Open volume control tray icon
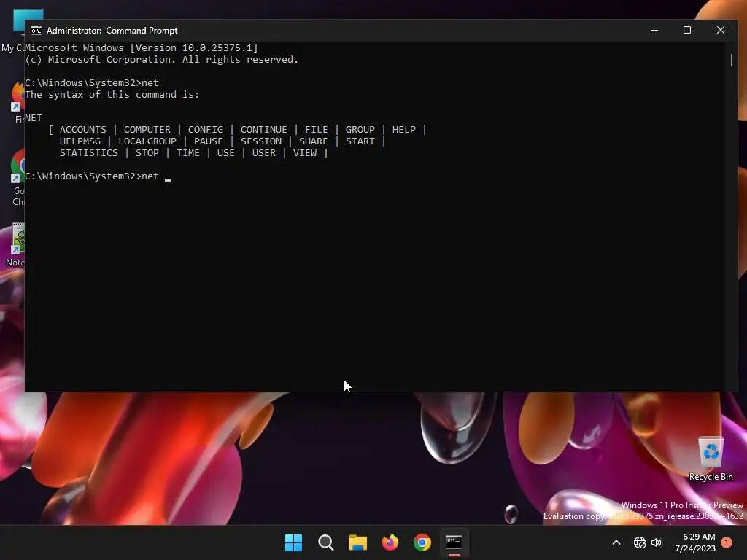This screenshot has height=560, width=747. [x=657, y=542]
